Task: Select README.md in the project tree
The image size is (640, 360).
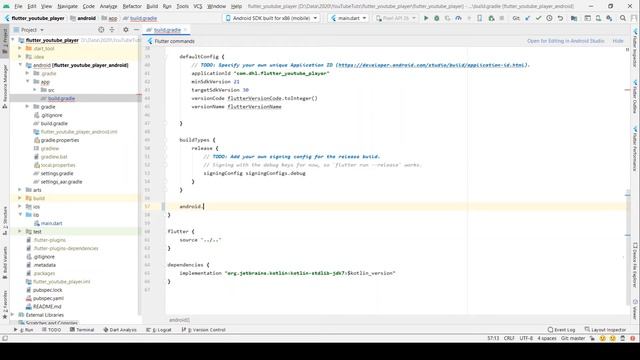Action: coord(43,307)
